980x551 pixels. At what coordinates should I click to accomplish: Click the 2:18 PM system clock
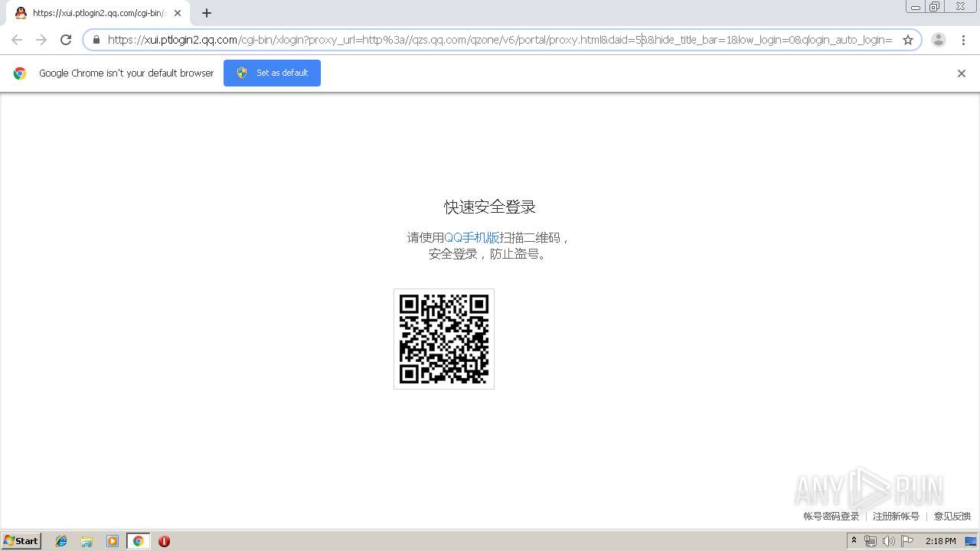pyautogui.click(x=940, y=541)
